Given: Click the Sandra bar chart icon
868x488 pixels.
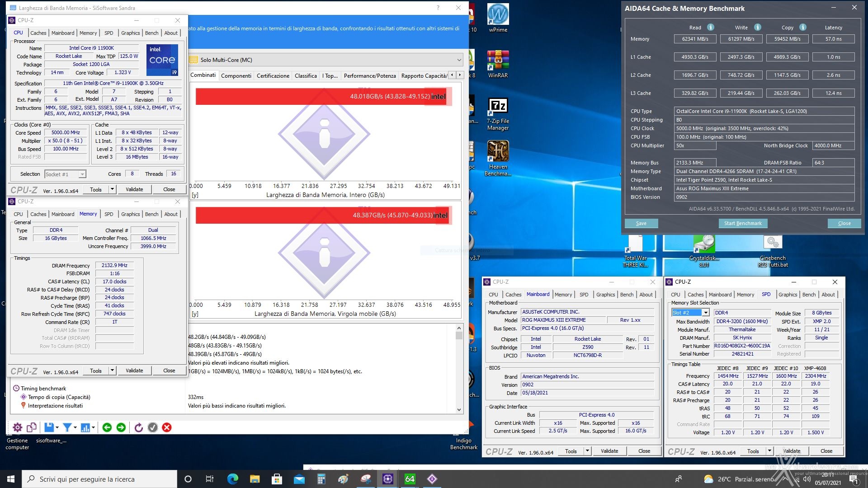Looking at the screenshot, I should click(x=85, y=427).
